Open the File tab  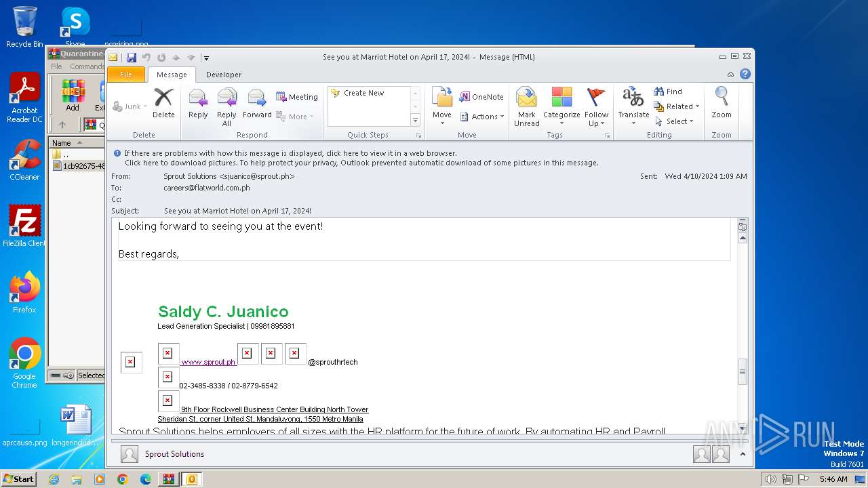(x=126, y=75)
